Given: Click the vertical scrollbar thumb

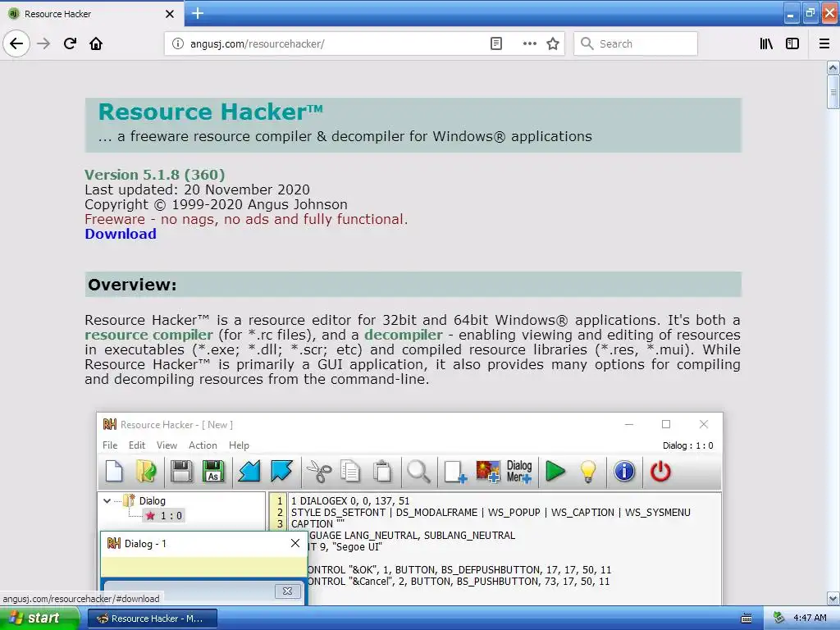Looking at the screenshot, I should click(x=833, y=92).
